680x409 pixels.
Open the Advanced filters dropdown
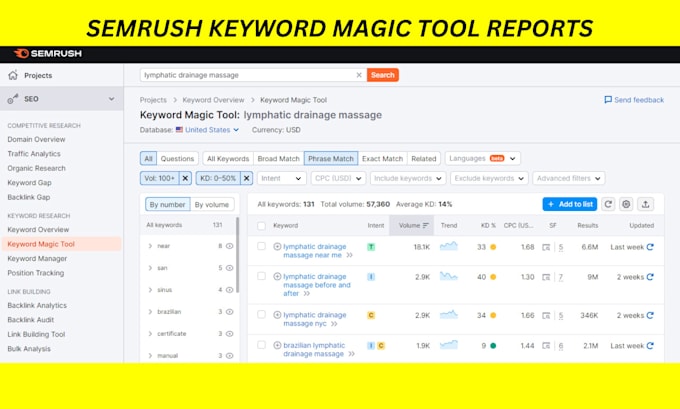(569, 178)
